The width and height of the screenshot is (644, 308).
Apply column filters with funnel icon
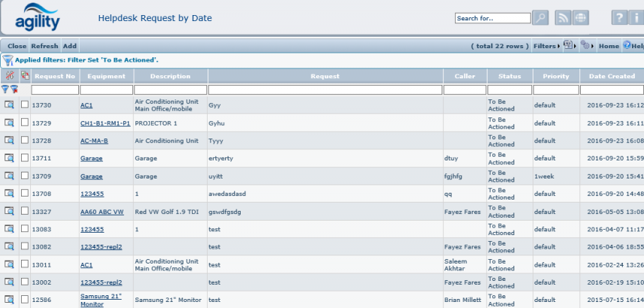[5, 90]
